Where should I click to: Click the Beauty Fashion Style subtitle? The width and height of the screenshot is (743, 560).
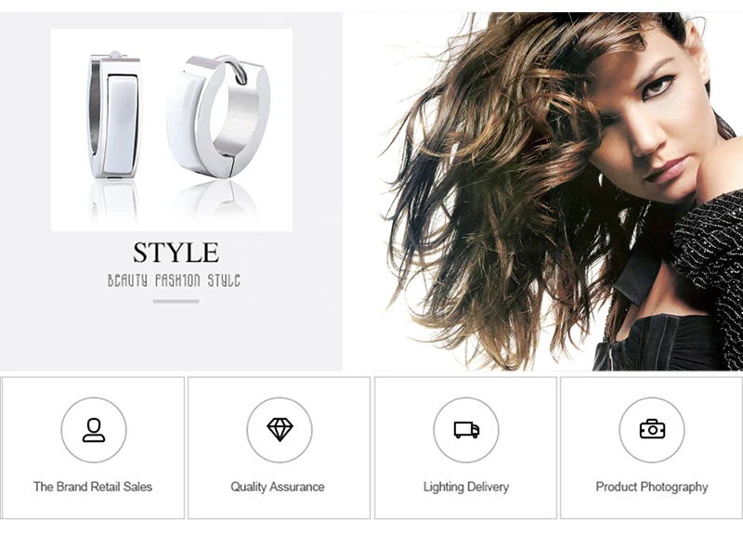(174, 280)
